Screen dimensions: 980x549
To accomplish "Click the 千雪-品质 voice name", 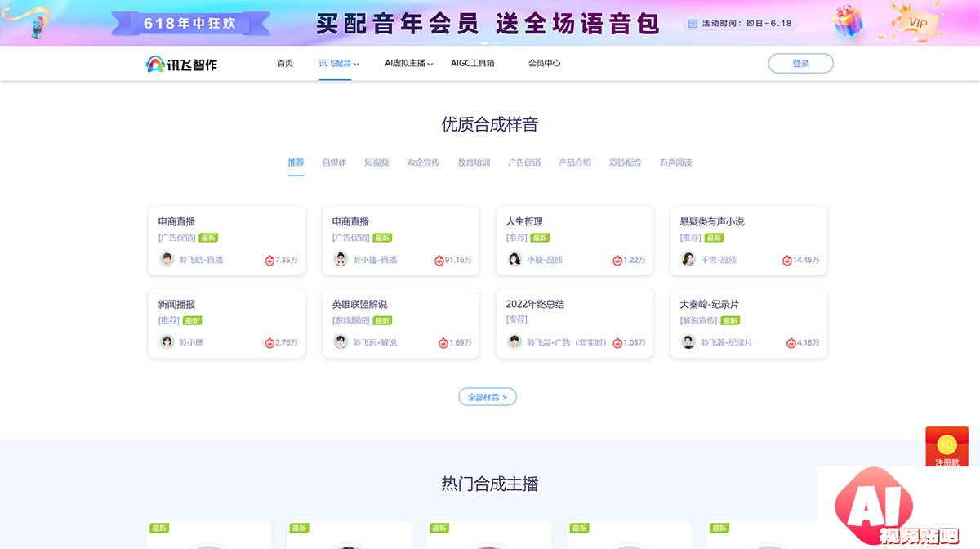I will pyautogui.click(x=719, y=260).
